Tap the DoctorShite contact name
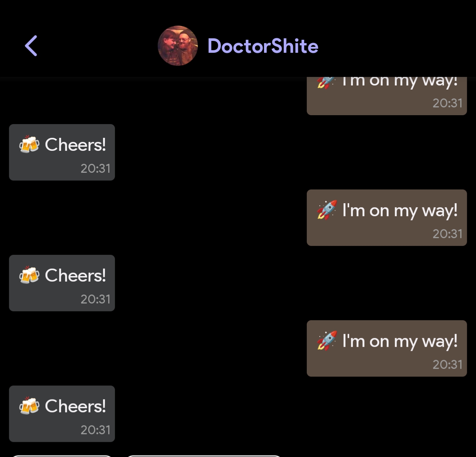Screen dimensions: 476x457 (x=263, y=46)
